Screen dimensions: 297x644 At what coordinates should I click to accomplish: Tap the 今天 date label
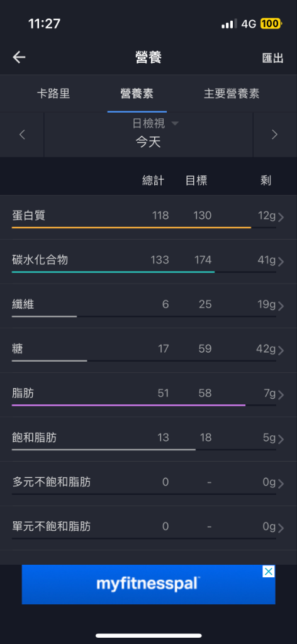(x=148, y=143)
